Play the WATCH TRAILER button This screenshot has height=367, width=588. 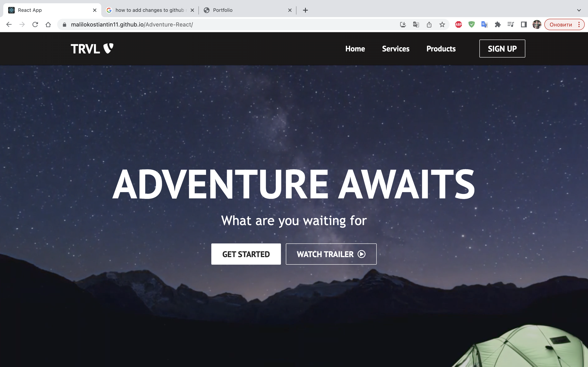(x=331, y=254)
